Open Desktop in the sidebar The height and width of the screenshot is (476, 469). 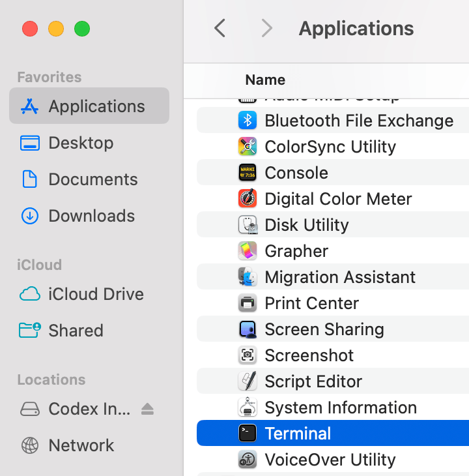pos(89,143)
